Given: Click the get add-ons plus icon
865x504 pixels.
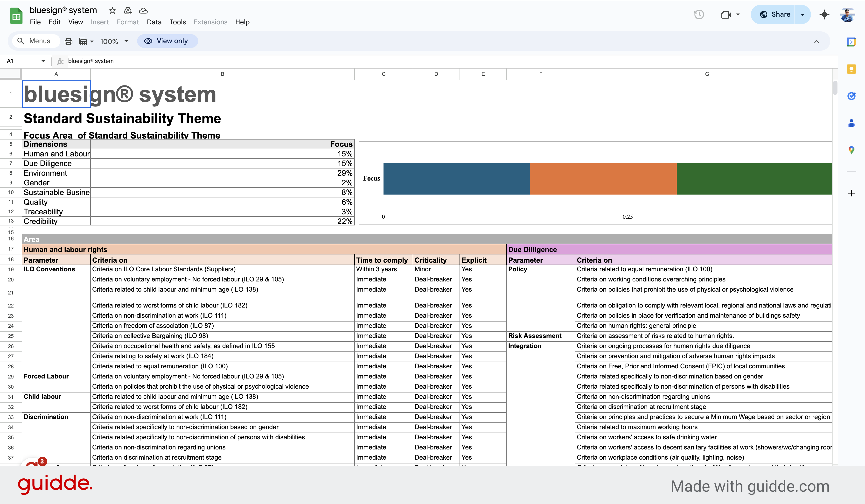Looking at the screenshot, I should [851, 193].
